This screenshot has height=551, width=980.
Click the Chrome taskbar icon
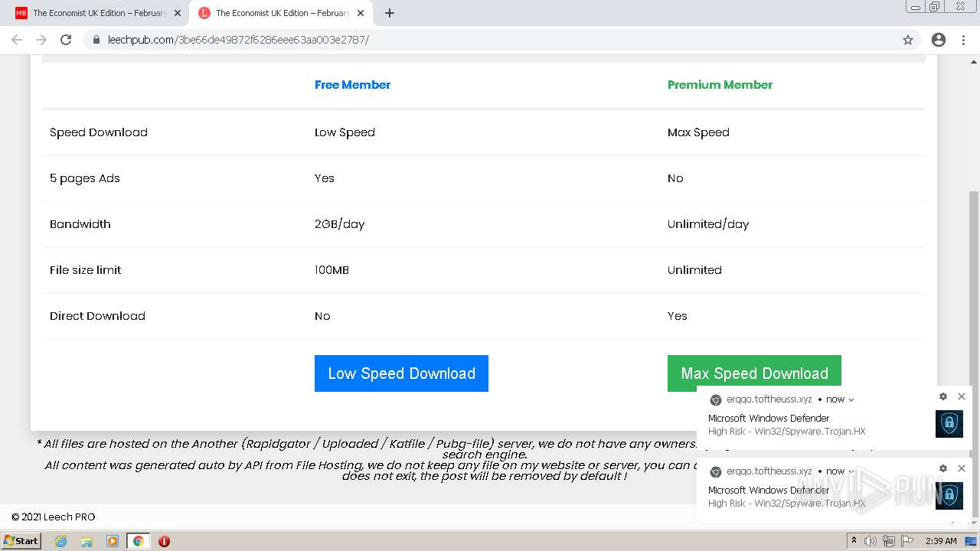click(x=139, y=541)
